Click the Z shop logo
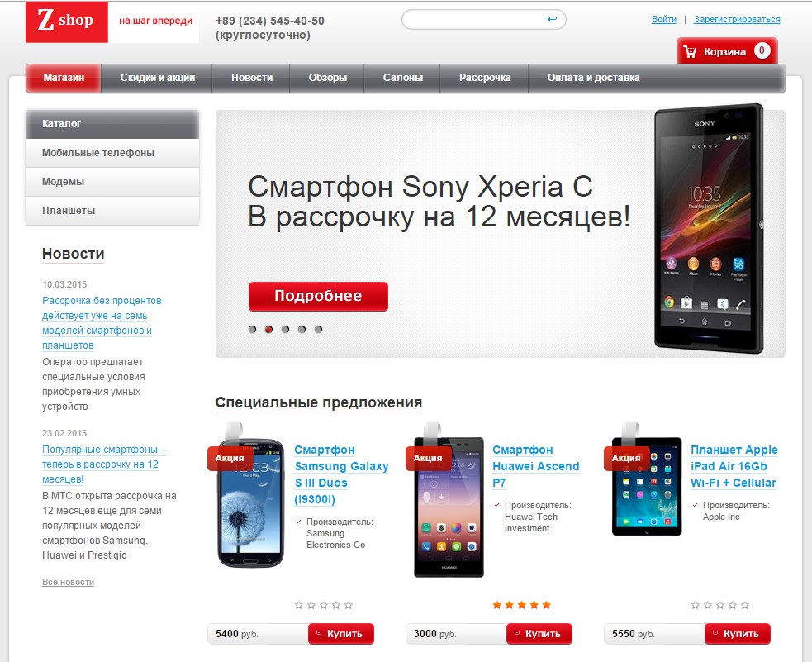 click(x=67, y=21)
